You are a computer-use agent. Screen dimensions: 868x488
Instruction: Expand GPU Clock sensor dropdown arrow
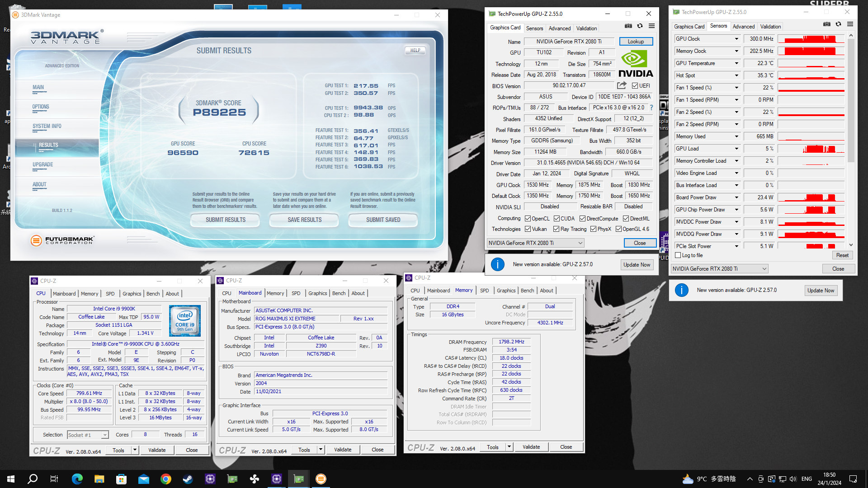coord(736,39)
